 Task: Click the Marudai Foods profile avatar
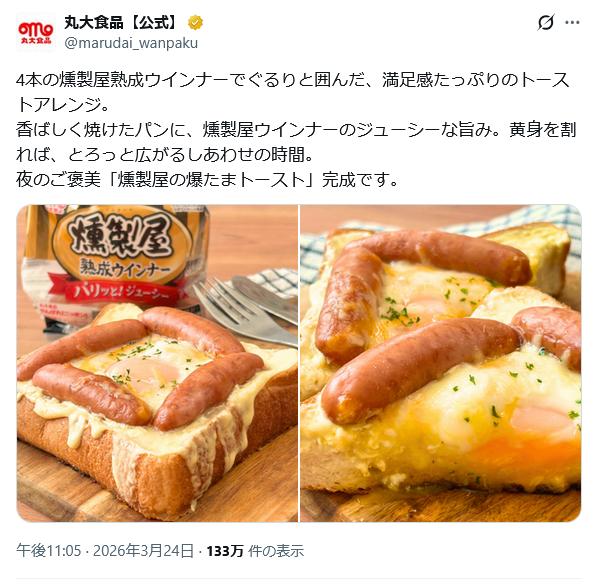[x=35, y=32]
